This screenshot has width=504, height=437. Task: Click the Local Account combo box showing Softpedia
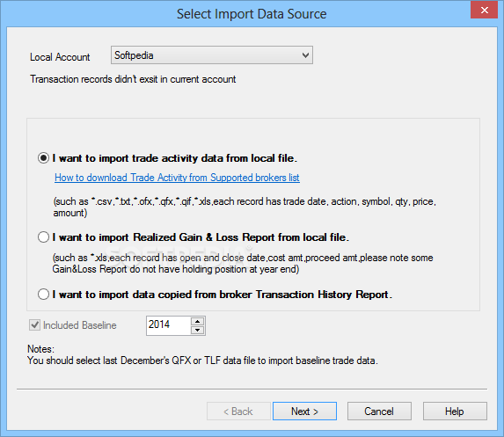[212, 55]
